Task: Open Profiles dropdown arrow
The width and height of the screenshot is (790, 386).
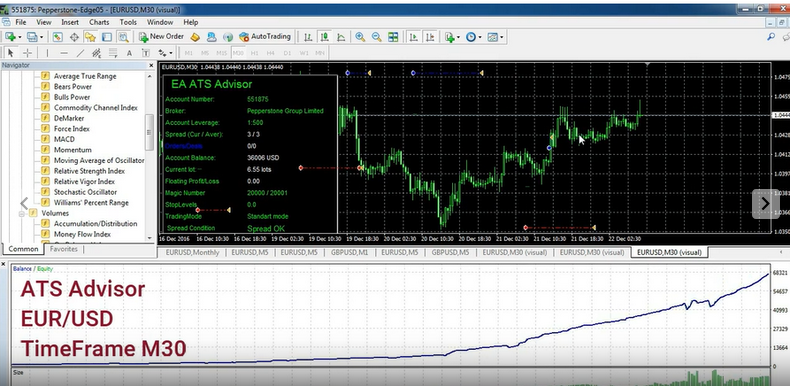Action: [x=41, y=37]
